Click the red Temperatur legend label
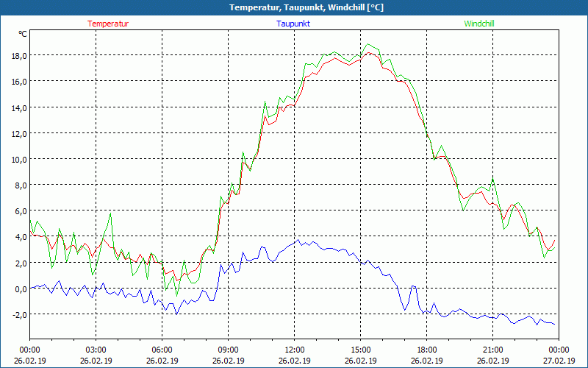The width and height of the screenshot is (588, 368). point(108,24)
